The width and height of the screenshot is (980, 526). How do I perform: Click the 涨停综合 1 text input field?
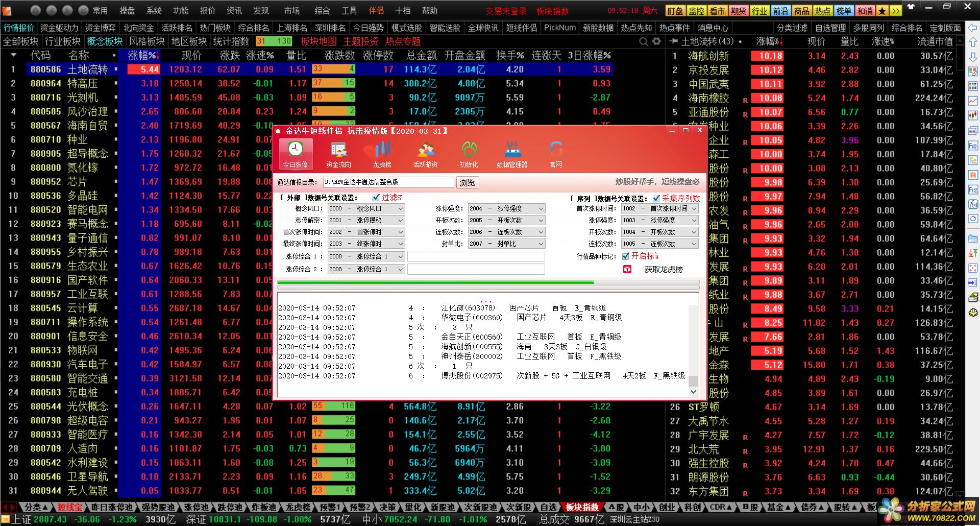tap(476, 256)
